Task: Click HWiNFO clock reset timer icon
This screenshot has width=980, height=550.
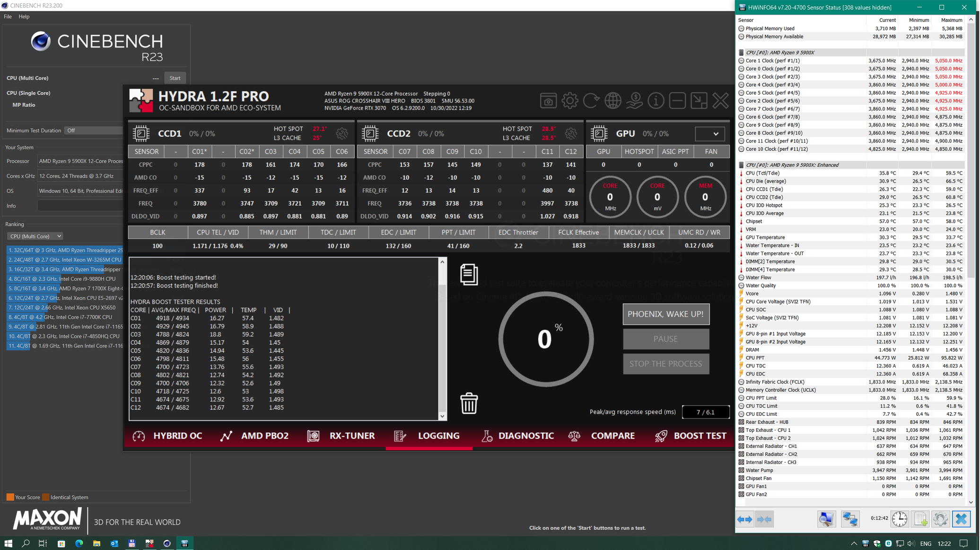Action: [x=900, y=519]
